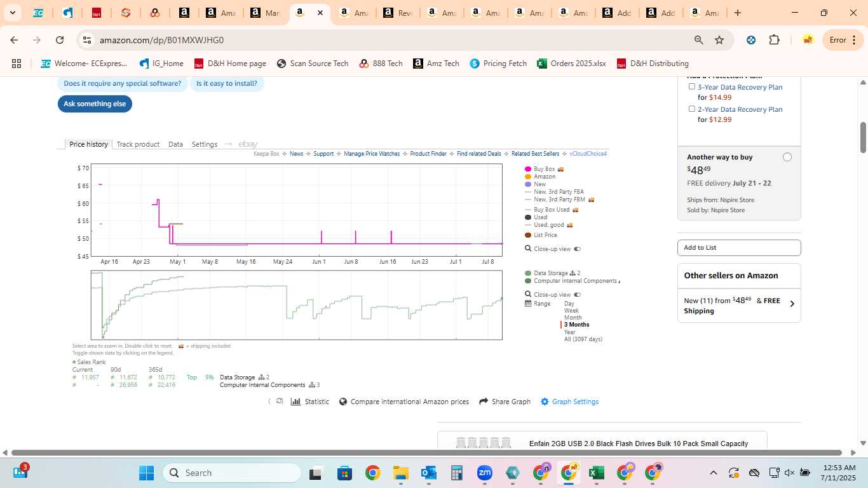The image size is (868, 488).
Task: Open Scan Source Tech bookmark
Action: click(x=313, y=64)
